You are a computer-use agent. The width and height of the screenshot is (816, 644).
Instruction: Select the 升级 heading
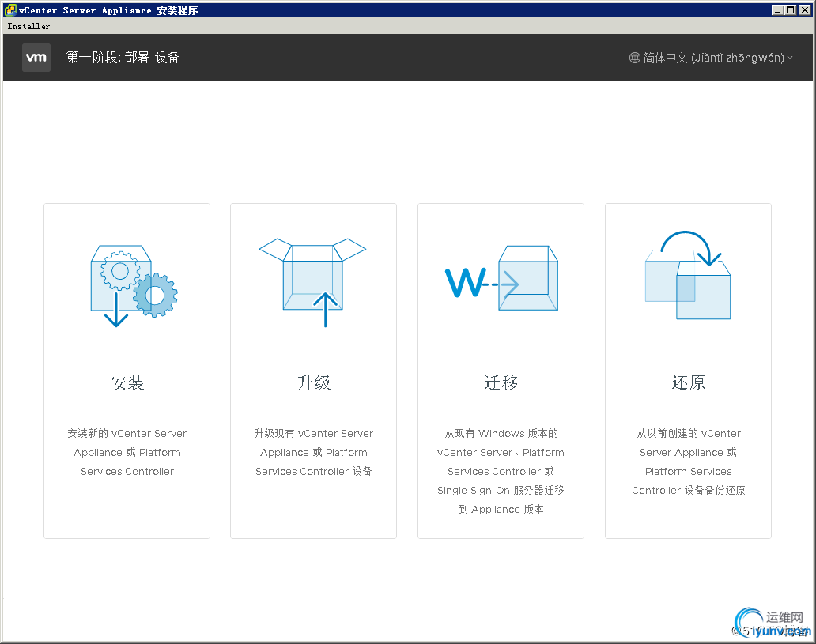[x=314, y=383]
